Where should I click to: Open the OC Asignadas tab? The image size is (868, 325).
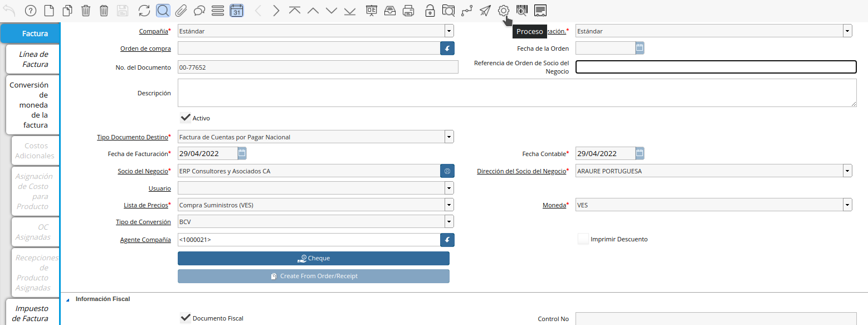point(35,232)
